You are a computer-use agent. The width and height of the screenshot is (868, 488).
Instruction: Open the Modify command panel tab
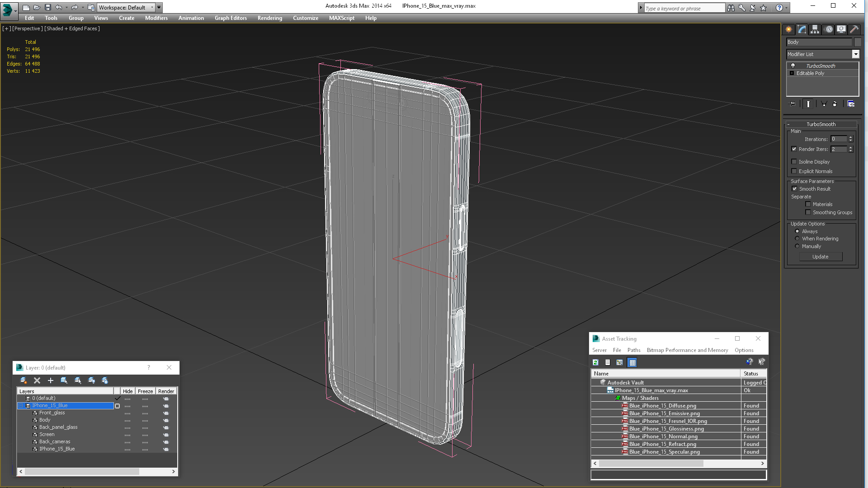click(802, 29)
